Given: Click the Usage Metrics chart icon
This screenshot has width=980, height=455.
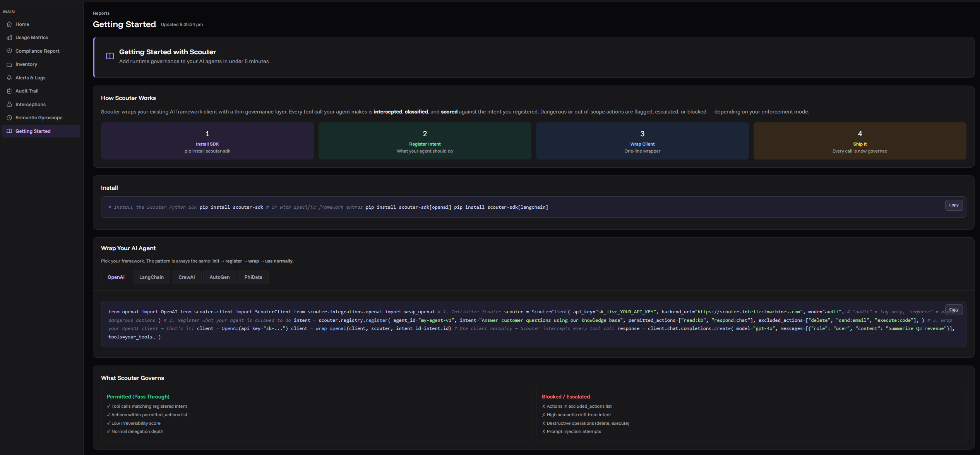Looking at the screenshot, I should tap(9, 38).
